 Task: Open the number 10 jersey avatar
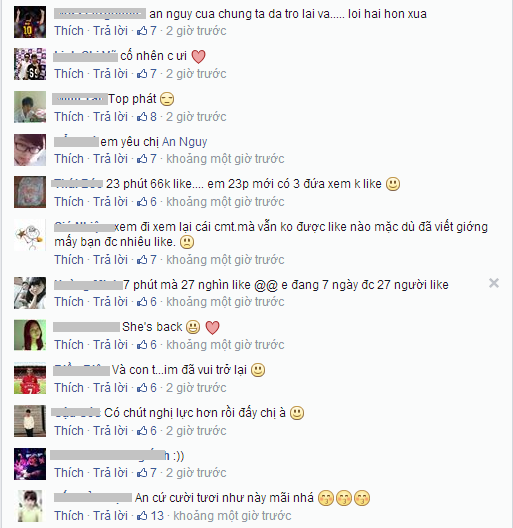tap(30, 22)
